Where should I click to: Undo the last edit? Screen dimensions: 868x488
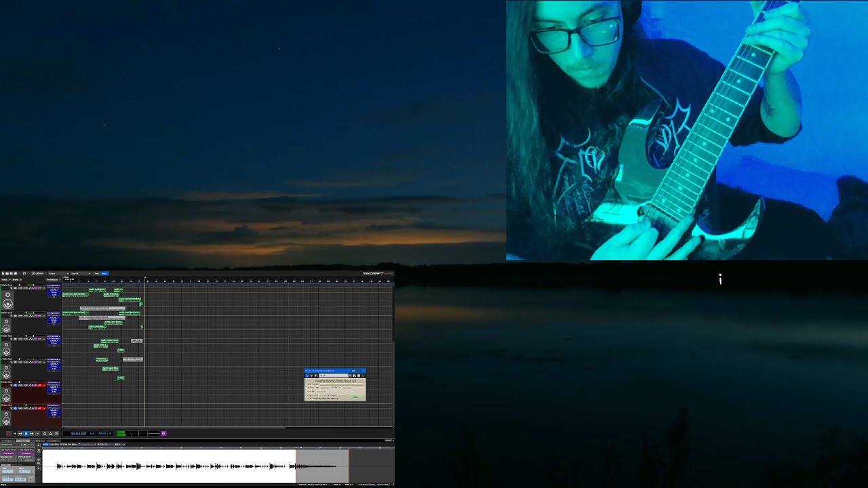pyautogui.click(x=24, y=274)
